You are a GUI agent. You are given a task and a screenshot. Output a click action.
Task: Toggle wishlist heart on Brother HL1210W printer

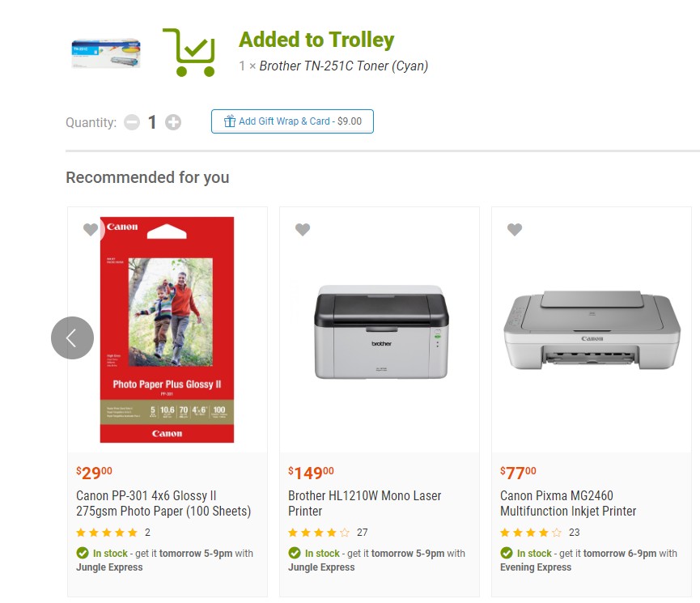pos(303,230)
